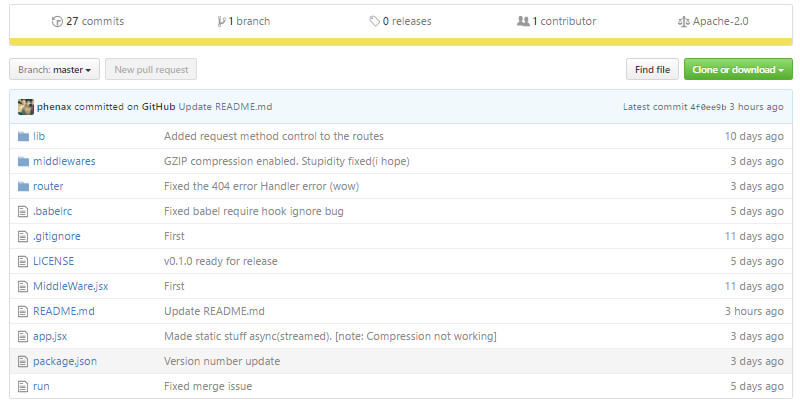The image size is (800, 400).
Task: Click the package.json file icon
Action: tap(22, 361)
